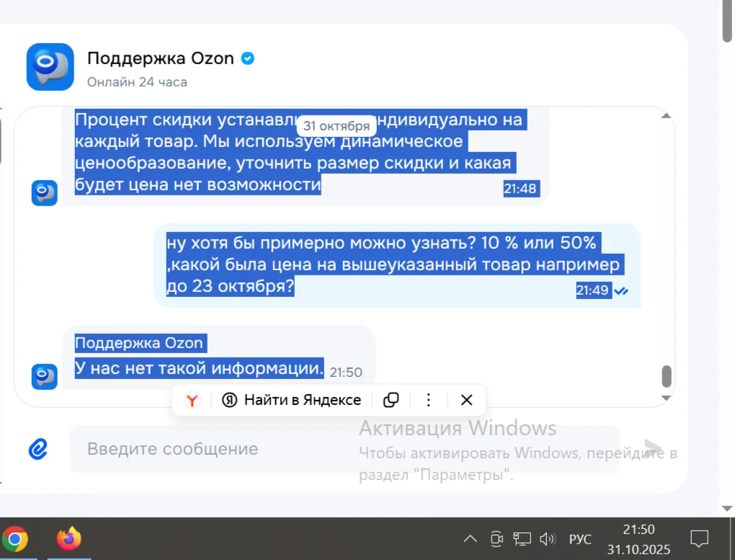Open the Windows notification center icon
The height and width of the screenshot is (560, 735).
[700, 539]
